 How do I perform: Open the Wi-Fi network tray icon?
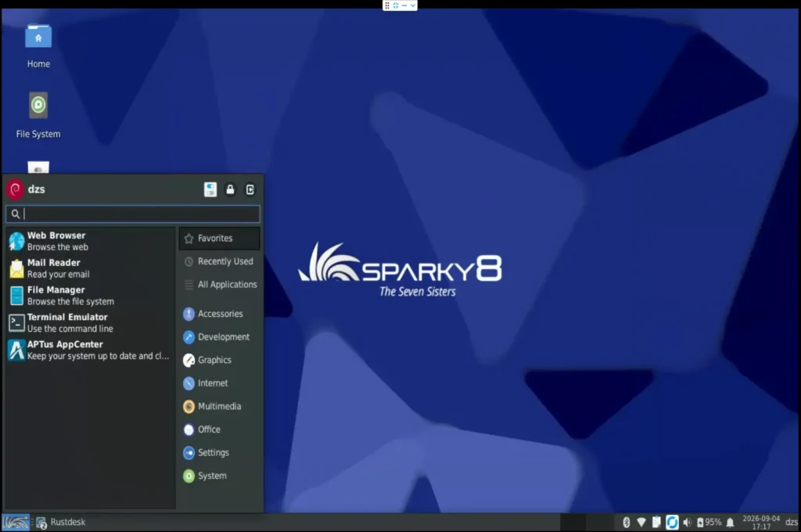(x=641, y=523)
